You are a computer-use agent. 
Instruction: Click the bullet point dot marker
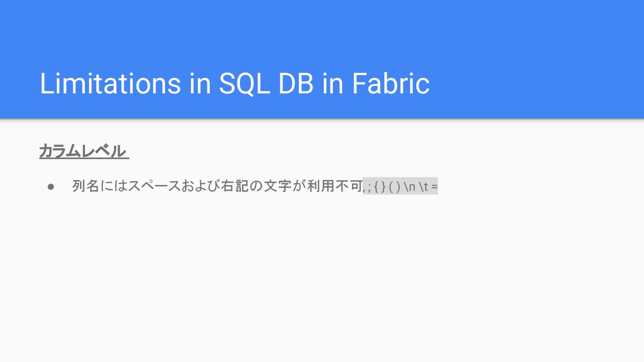point(51,186)
